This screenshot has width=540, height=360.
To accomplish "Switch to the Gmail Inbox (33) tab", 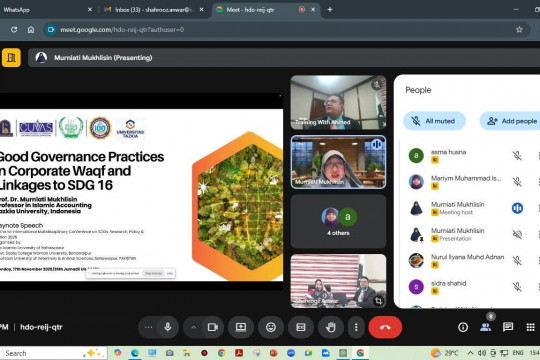I will (x=152, y=10).
